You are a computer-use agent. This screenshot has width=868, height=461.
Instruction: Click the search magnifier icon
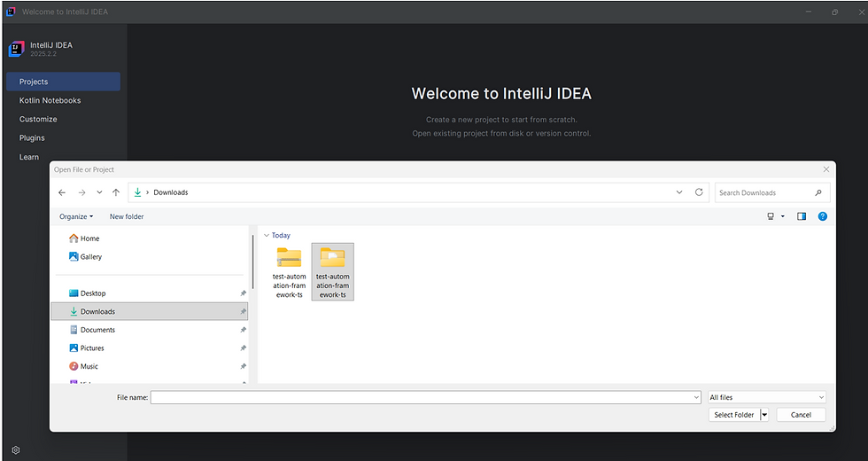tap(818, 192)
